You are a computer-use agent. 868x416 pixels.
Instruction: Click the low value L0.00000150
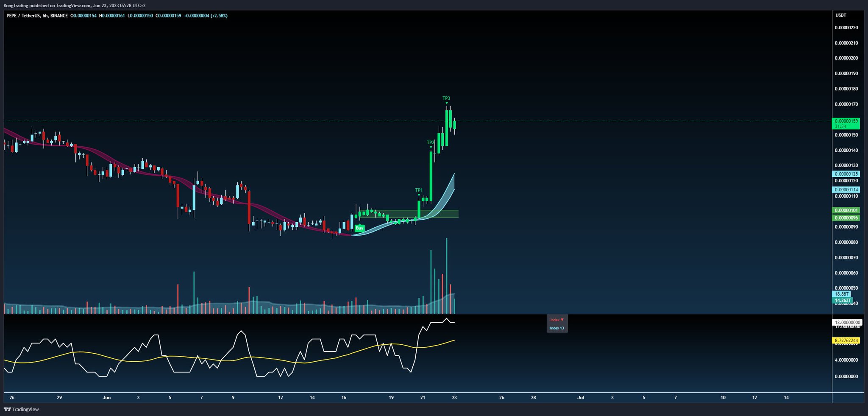tap(140, 16)
